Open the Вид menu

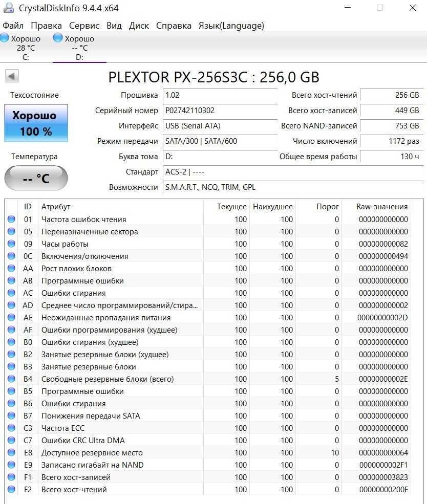[x=114, y=26]
